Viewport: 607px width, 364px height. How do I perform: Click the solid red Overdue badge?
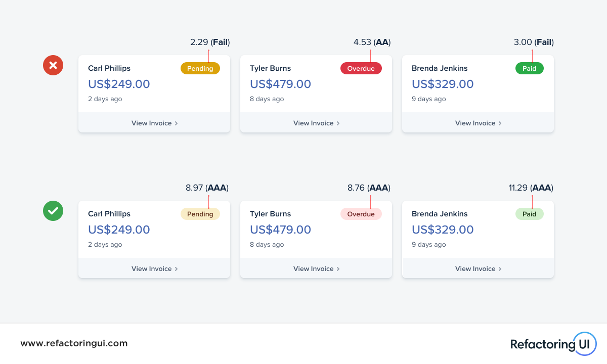(x=361, y=68)
